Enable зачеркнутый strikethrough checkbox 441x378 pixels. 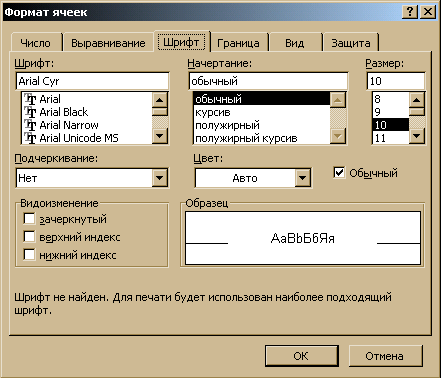(x=29, y=219)
